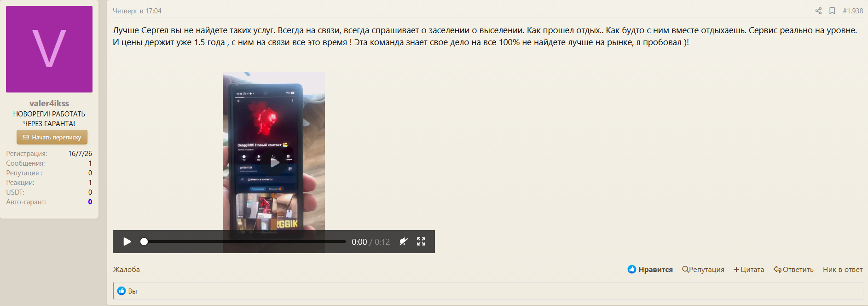Click the Авто-гарант value 0

click(90, 202)
